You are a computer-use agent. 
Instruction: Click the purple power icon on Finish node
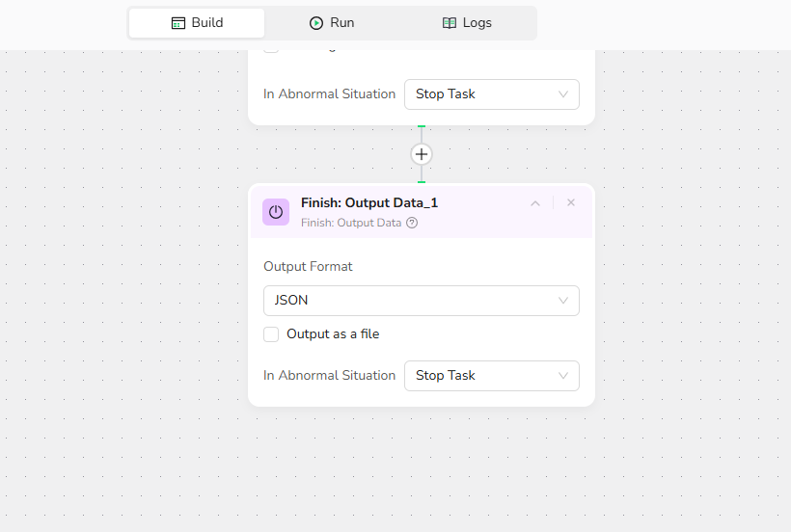pyautogui.click(x=276, y=212)
